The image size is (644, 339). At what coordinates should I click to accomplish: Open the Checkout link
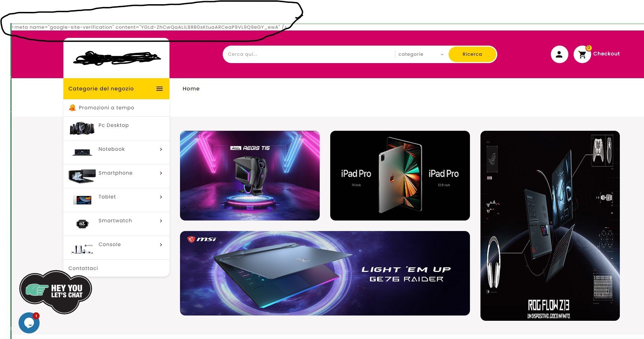click(x=606, y=54)
